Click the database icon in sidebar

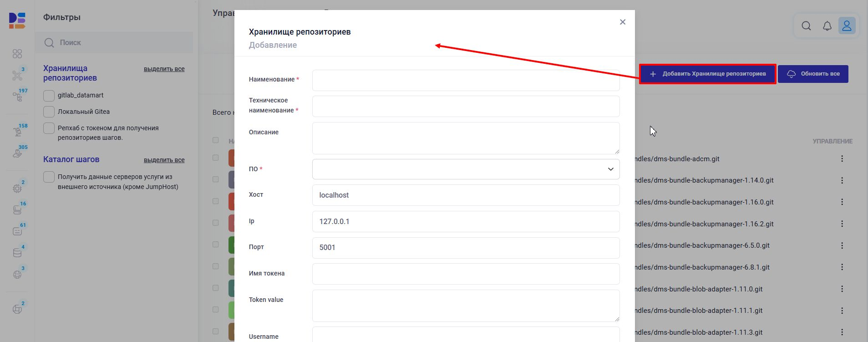[17, 253]
